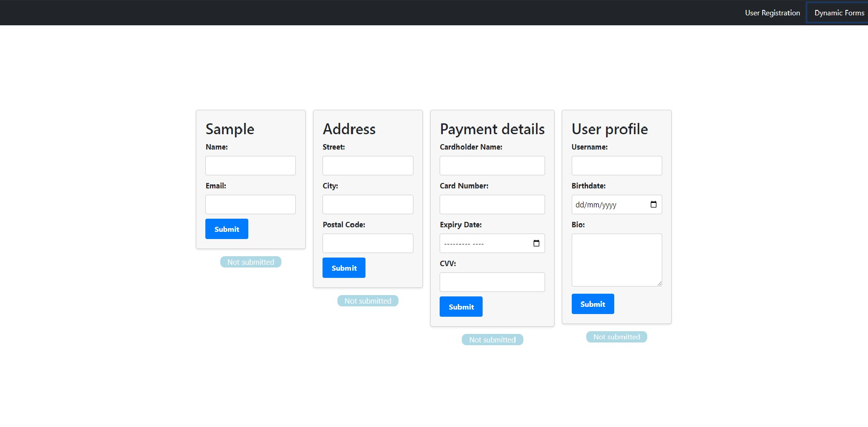Open the Birthdate calendar picker

(x=653, y=204)
